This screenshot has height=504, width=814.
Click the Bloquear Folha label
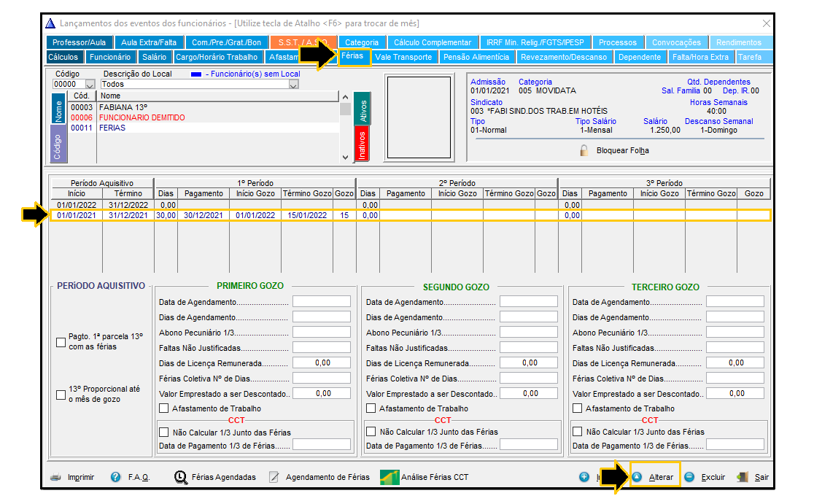[x=622, y=150]
